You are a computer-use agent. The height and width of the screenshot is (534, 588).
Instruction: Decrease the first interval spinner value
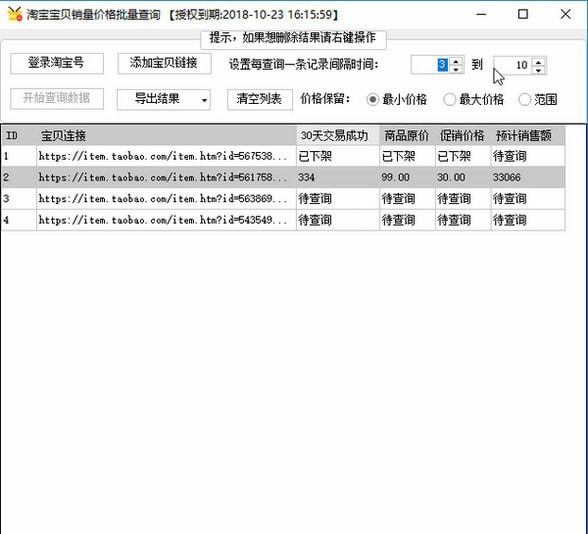pyautogui.click(x=456, y=69)
